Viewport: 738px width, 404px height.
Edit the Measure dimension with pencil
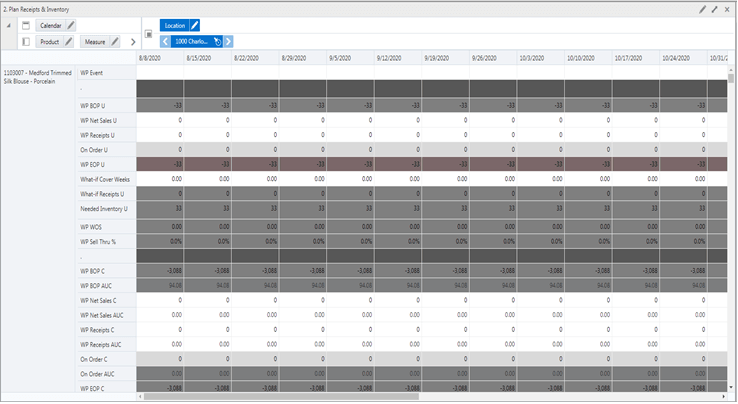tap(115, 42)
